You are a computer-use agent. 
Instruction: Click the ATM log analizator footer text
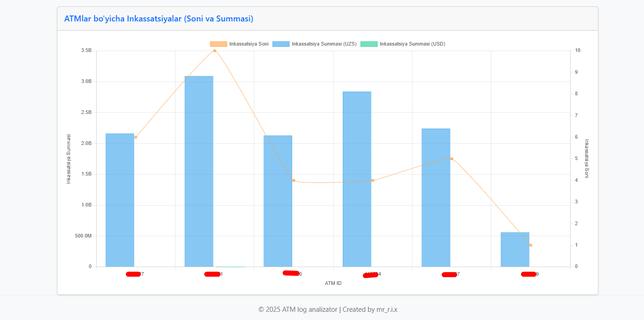[328, 309]
